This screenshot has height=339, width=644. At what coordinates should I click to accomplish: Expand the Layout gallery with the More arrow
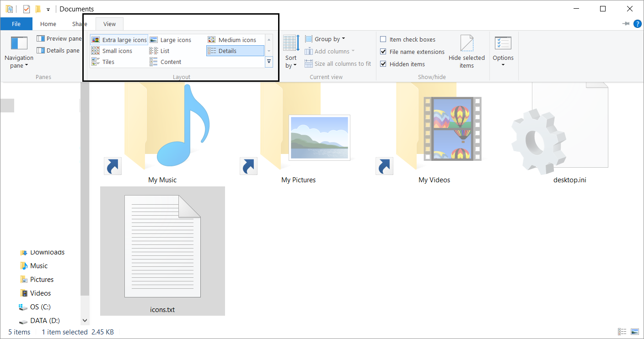click(x=269, y=62)
